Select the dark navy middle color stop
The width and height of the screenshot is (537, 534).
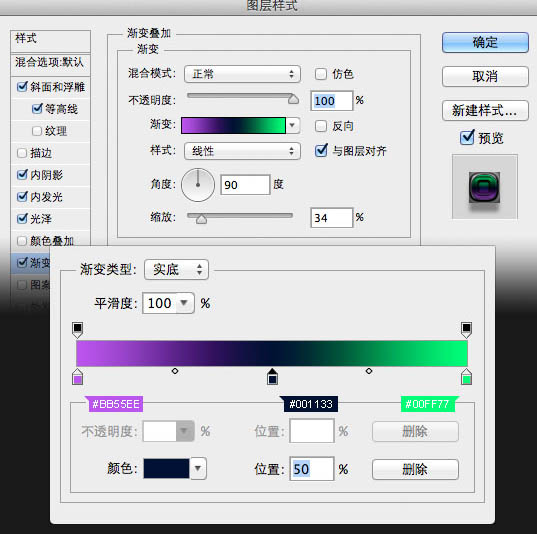coord(272,376)
